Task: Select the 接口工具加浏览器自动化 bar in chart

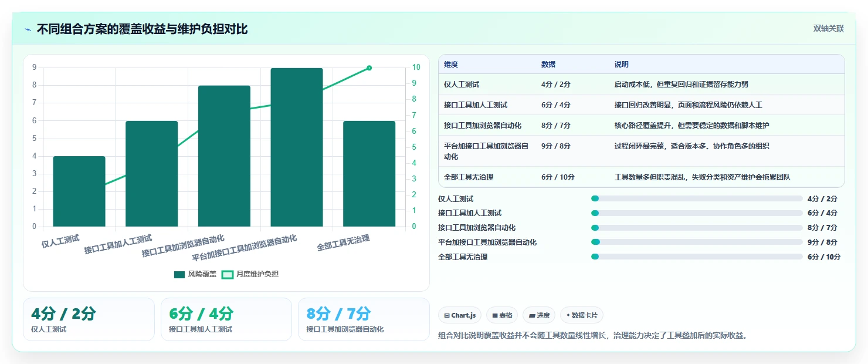Action: coord(224,156)
